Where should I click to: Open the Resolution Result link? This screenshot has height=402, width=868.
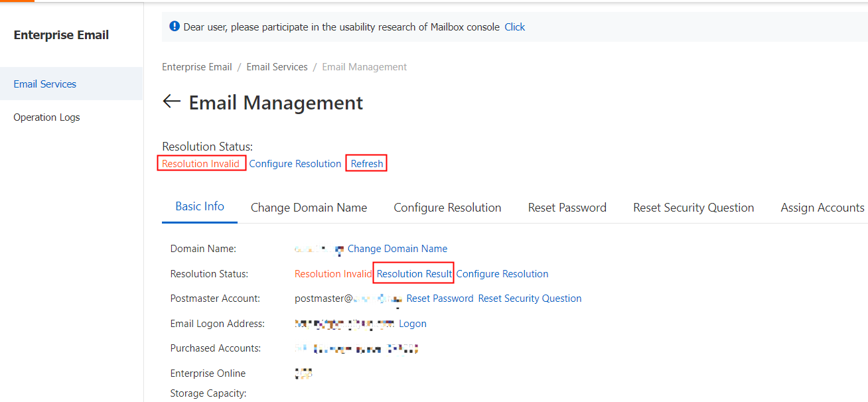click(414, 274)
